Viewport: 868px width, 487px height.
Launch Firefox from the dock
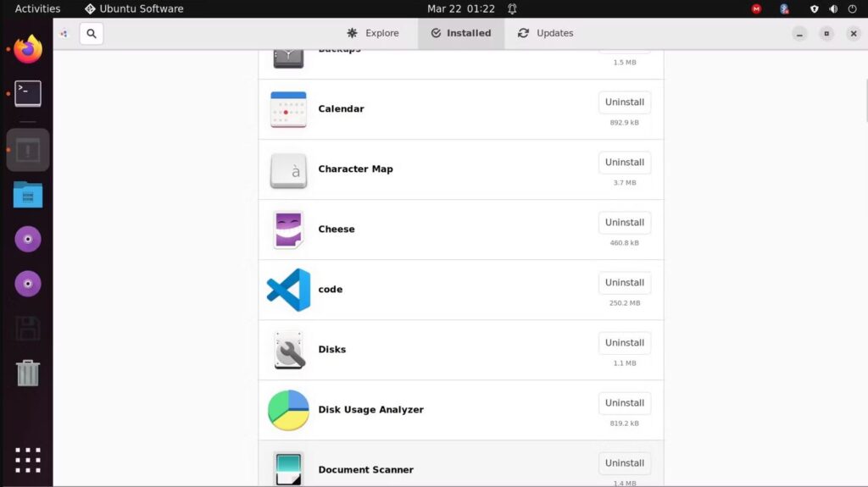click(x=28, y=49)
